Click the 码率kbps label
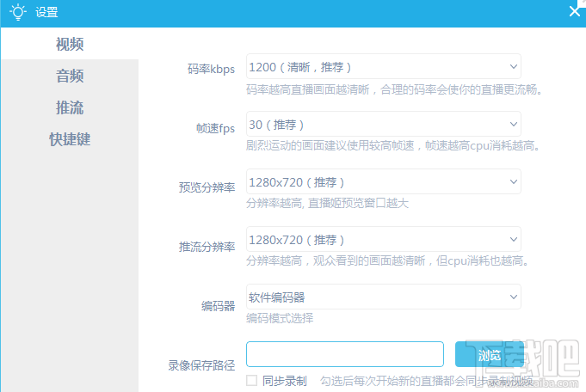The image size is (586, 392). 211,69
